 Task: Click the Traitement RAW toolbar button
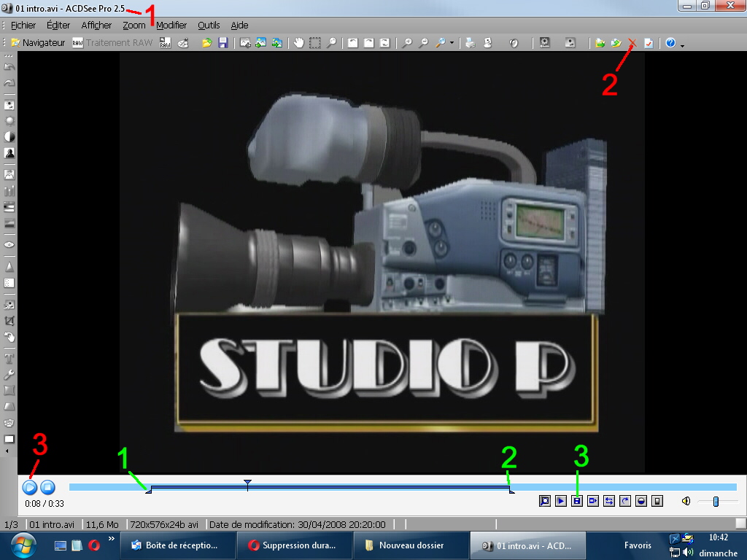point(112,43)
